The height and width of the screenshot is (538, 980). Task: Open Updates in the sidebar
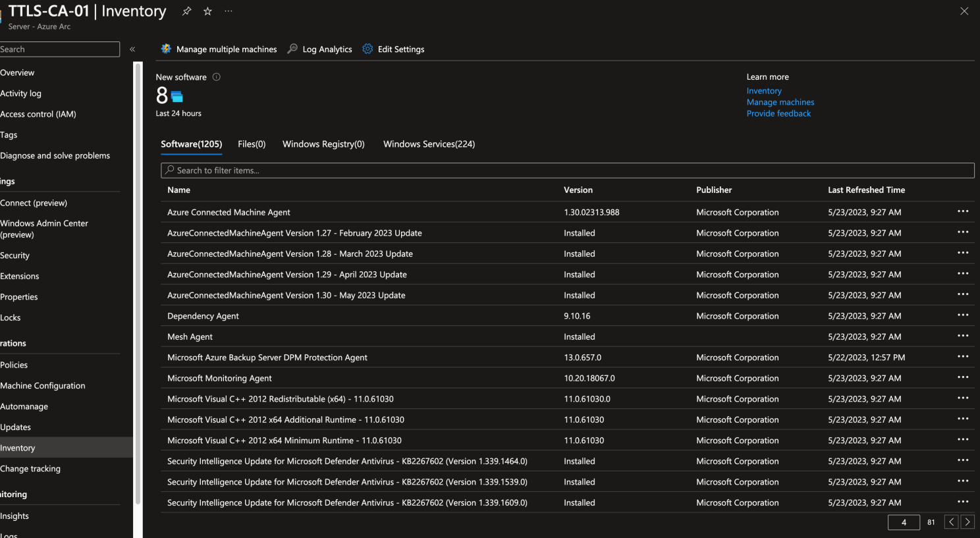pos(16,427)
